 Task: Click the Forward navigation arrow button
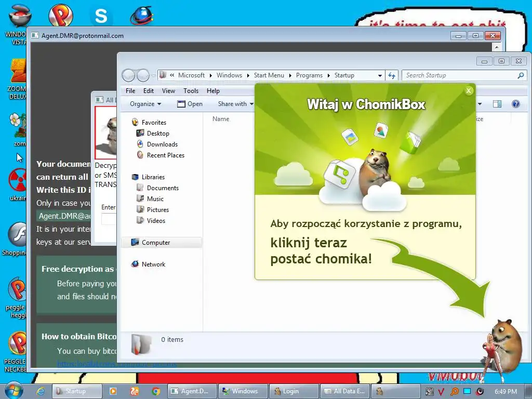[143, 75]
